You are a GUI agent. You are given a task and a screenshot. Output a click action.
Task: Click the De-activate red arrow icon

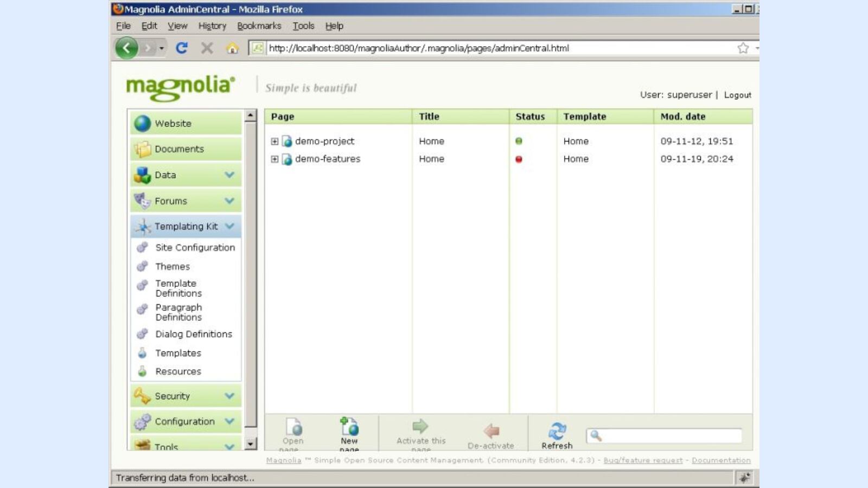[x=491, y=431]
